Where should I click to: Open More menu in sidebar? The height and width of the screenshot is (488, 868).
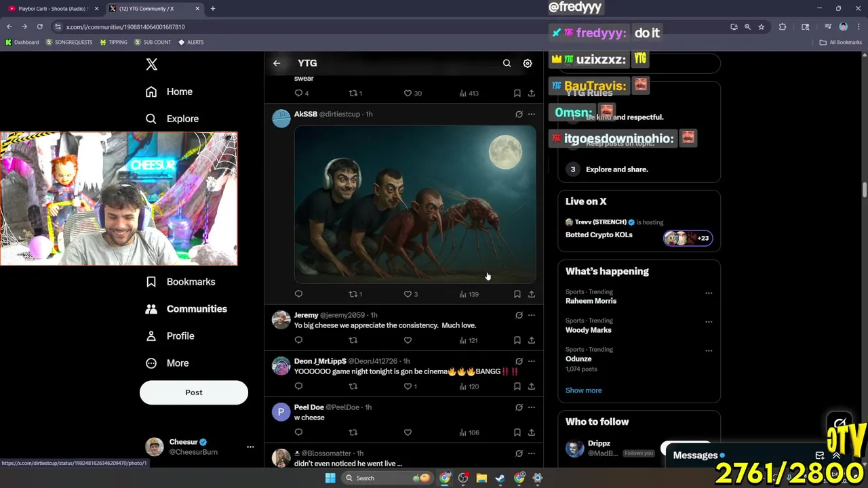click(167, 363)
